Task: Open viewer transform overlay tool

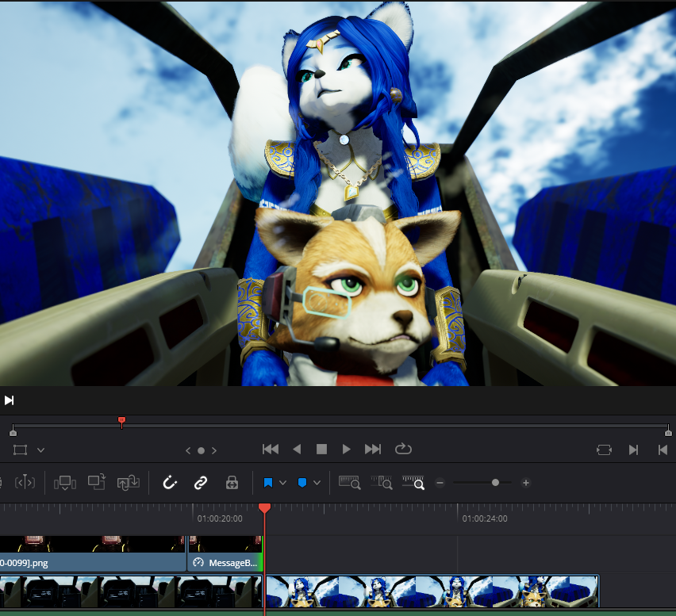Action: [21, 450]
